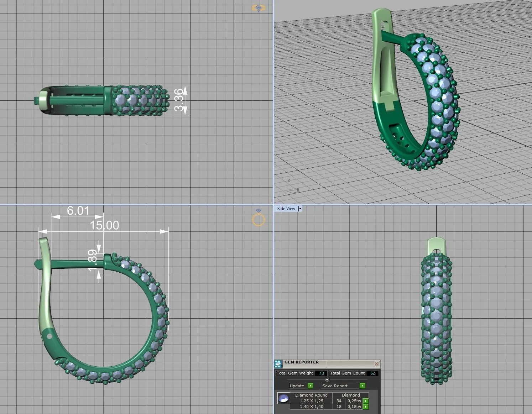Collapse Gem Reporter section with up-arrow button
This screenshot has height=414, width=532.
coord(327,379)
